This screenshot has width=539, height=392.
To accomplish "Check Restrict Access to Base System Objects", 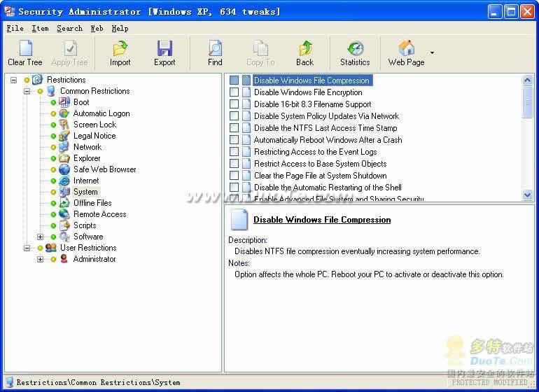I will click(234, 164).
